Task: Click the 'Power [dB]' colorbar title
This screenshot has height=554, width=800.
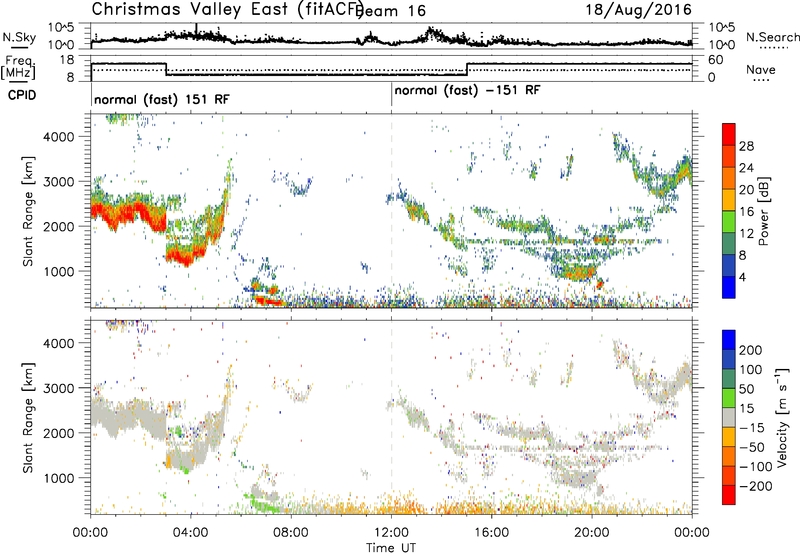Action: tap(763, 211)
